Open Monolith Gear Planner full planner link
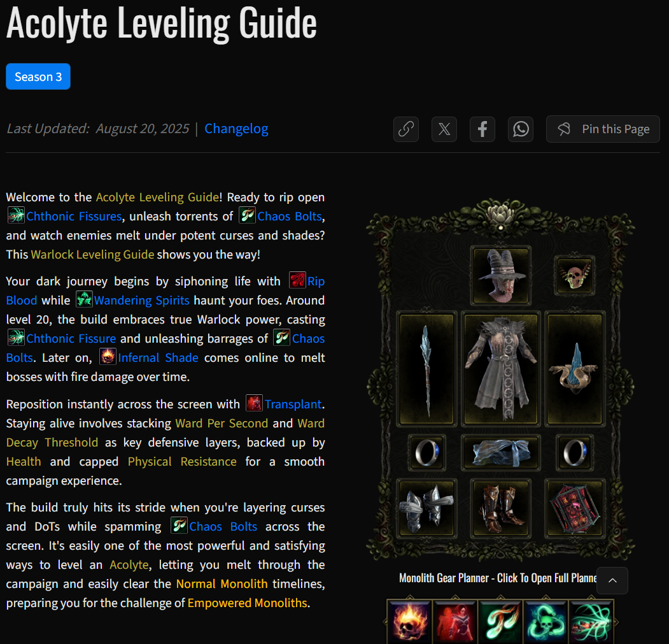The height and width of the screenshot is (644, 669). tap(498, 578)
